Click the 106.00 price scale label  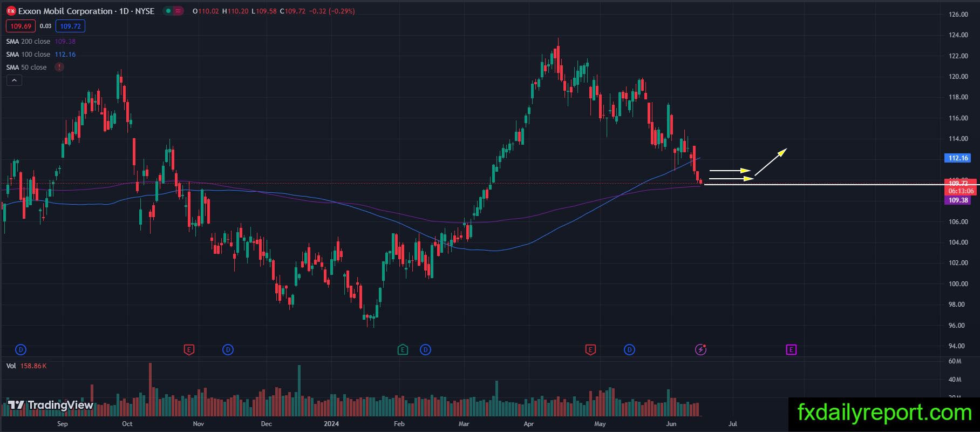click(x=958, y=222)
